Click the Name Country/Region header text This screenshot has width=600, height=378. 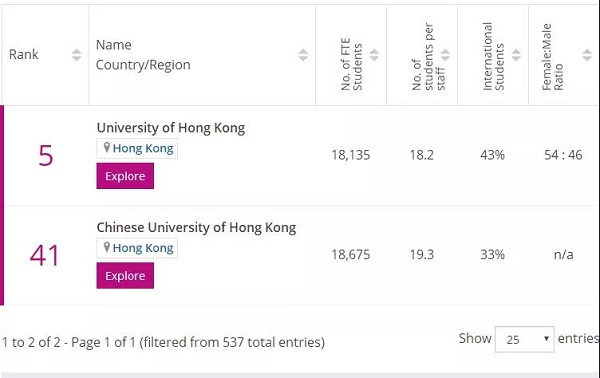click(x=143, y=55)
